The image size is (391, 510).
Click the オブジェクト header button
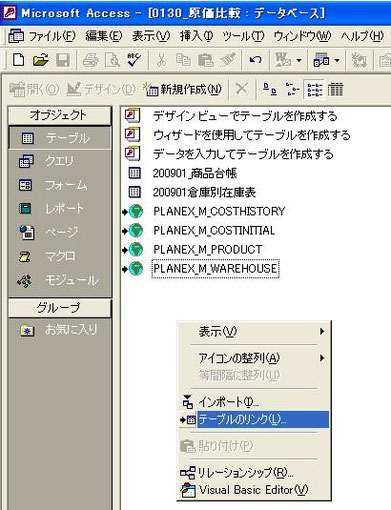coord(60,115)
